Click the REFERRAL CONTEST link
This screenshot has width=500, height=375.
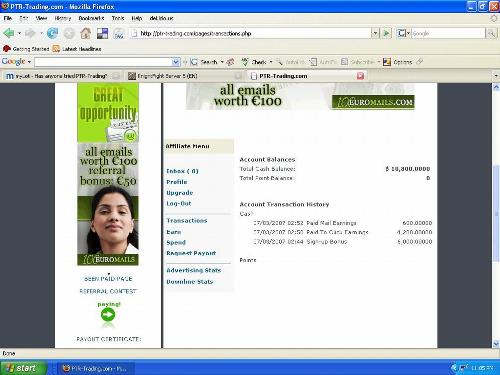point(108,291)
